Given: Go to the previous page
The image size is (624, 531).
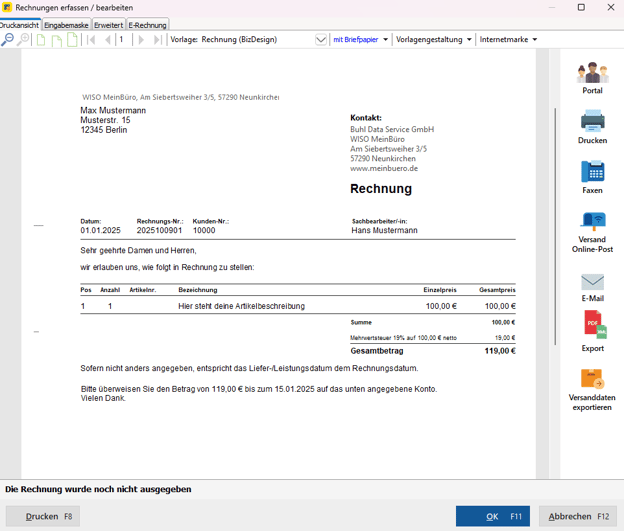Looking at the screenshot, I should [107, 39].
